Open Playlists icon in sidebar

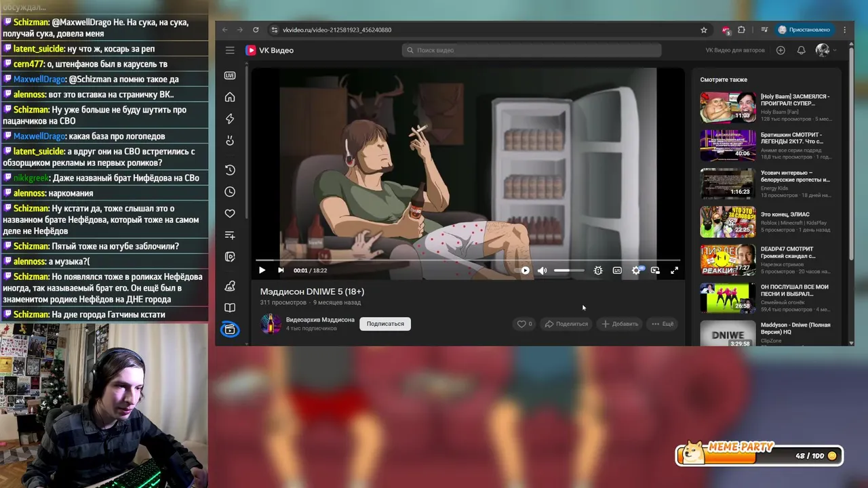[x=230, y=235]
